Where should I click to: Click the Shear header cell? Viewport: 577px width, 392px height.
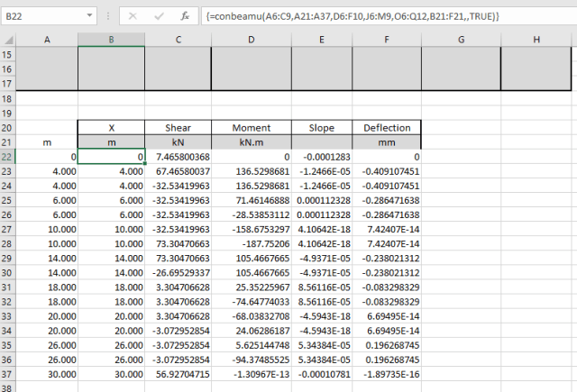tap(178, 128)
